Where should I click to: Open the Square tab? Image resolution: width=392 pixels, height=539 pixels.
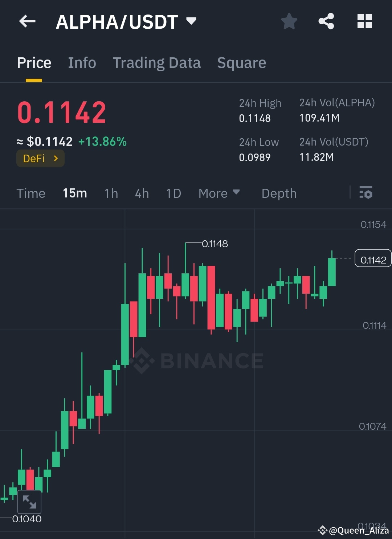coord(241,62)
